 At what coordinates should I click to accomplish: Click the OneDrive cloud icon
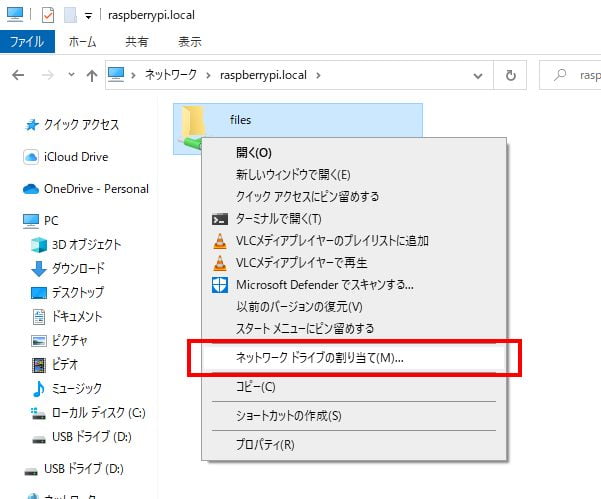tap(31, 189)
